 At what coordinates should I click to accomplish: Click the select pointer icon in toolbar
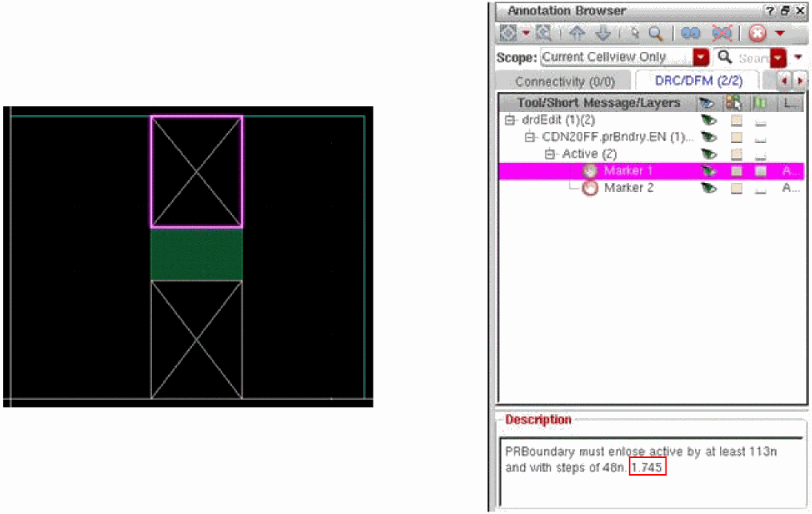point(635,34)
